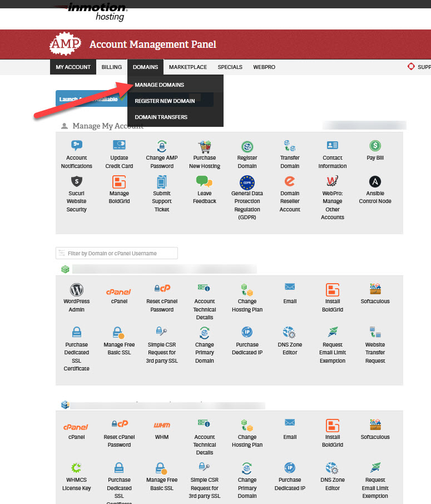Viewport: 431px width, 504px height.
Task: Open WebPro Manage Other Accounts icon
Action: [333, 181]
